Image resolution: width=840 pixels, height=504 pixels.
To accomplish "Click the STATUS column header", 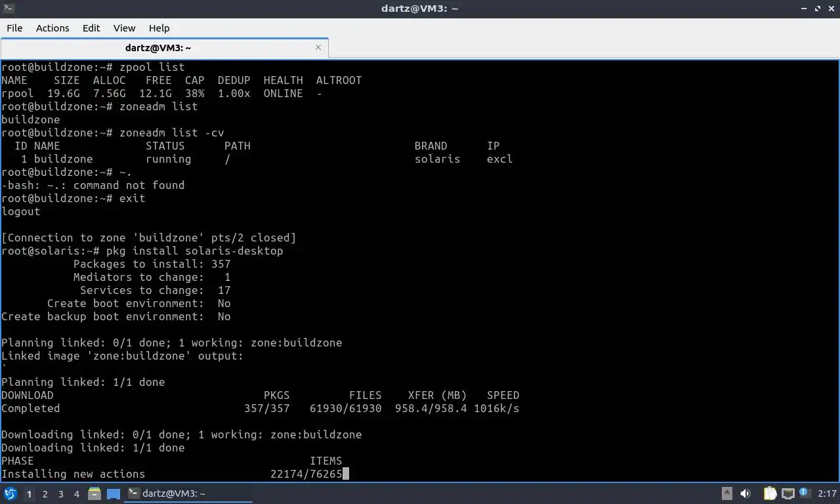I will tap(165, 146).
